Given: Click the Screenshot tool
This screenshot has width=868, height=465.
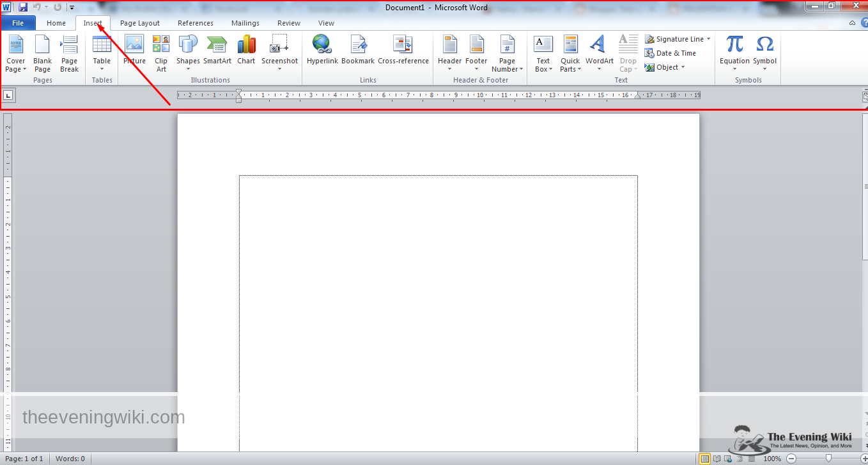Looking at the screenshot, I should tap(279, 54).
